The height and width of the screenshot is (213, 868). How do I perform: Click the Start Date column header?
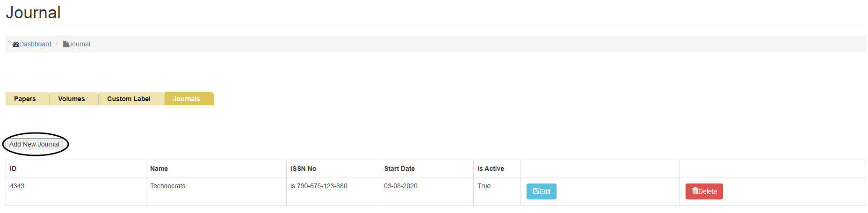click(x=399, y=169)
